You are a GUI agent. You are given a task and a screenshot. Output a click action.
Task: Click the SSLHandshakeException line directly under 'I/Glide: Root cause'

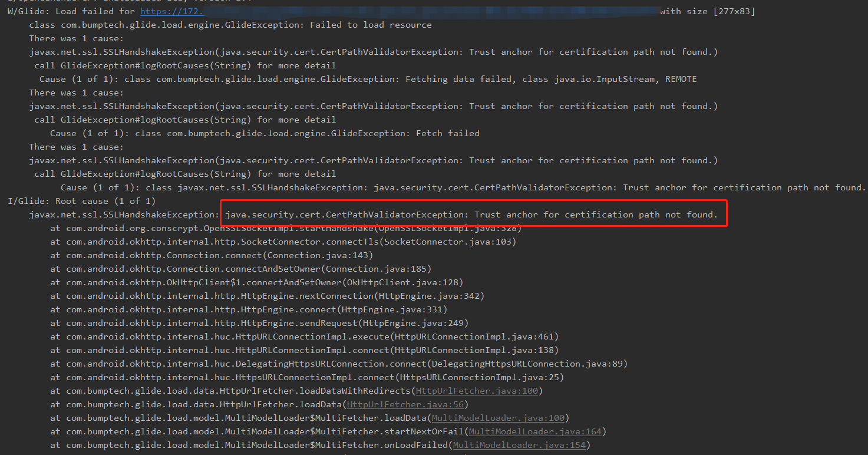[x=374, y=215]
